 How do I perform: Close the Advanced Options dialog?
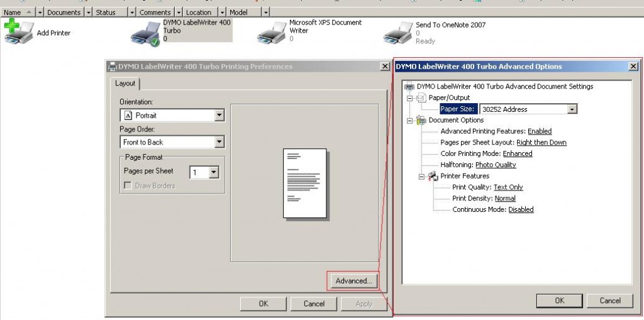pyautogui.click(x=634, y=67)
